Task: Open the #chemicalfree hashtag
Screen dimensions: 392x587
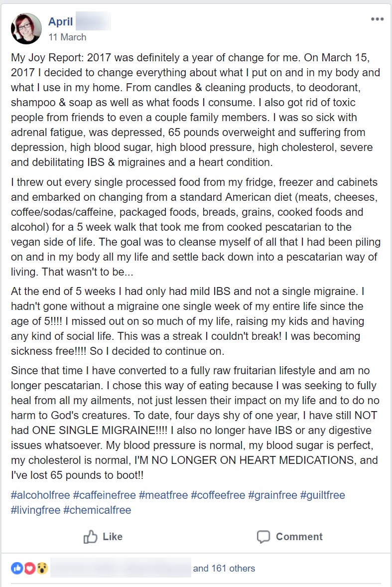Action: (97, 510)
